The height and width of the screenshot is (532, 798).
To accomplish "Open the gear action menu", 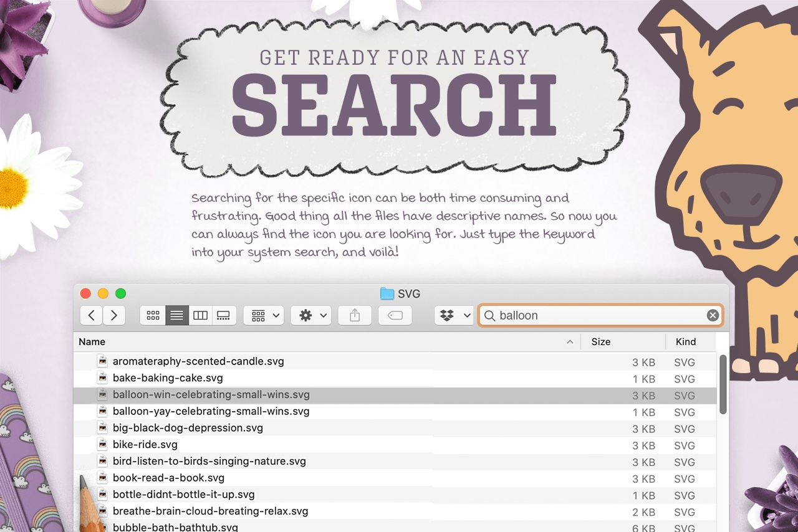I will pos(312,316).
